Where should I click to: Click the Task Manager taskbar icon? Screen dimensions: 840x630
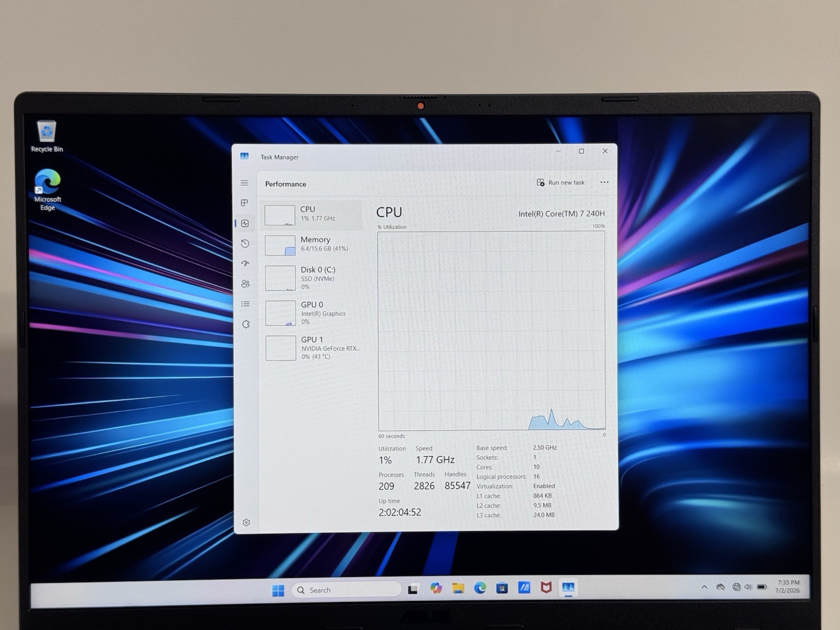click(x=568, y=587)
